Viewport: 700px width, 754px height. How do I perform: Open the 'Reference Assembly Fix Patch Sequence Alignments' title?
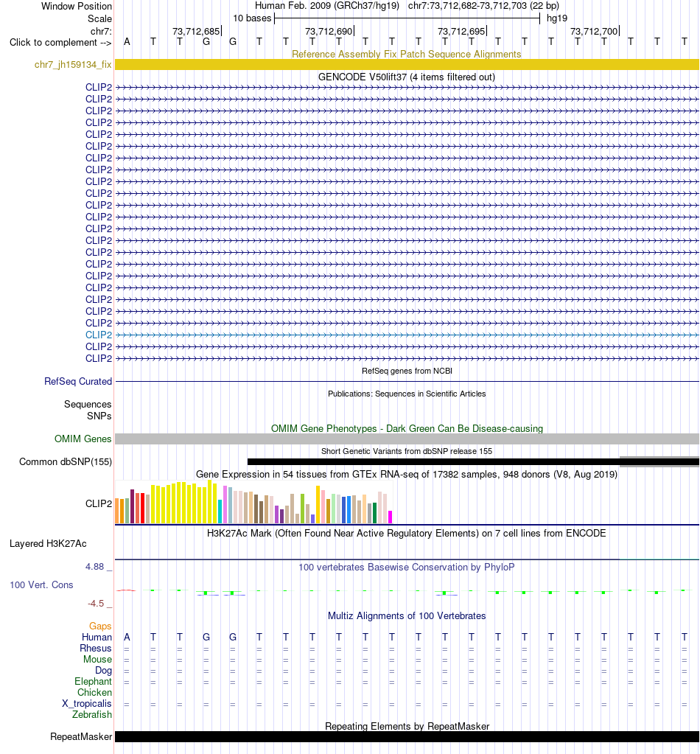[407, 54]
